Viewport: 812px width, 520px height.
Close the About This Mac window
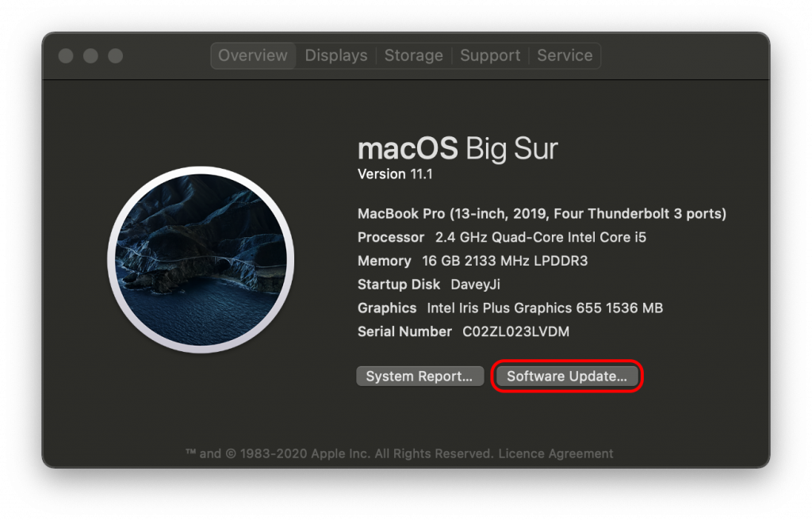tap(66, 55)
